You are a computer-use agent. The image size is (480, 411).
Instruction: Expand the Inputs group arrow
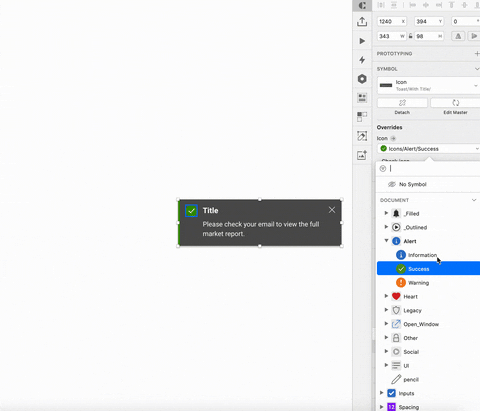(381, 393)
